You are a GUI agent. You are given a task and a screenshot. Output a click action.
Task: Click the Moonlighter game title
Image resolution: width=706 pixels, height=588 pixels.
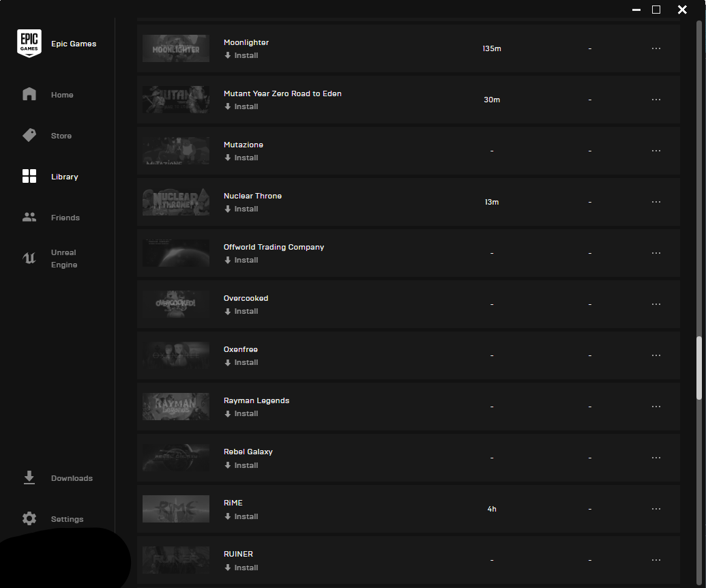click(246, 42)
